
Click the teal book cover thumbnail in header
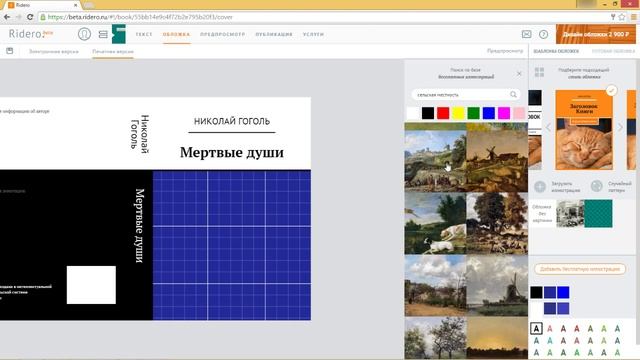coord(119,34)
